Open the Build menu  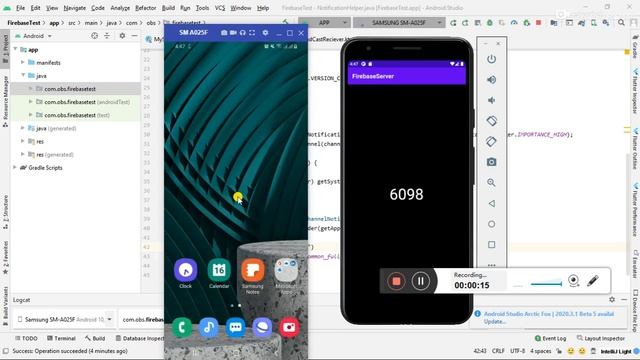[x=168, y=8]
